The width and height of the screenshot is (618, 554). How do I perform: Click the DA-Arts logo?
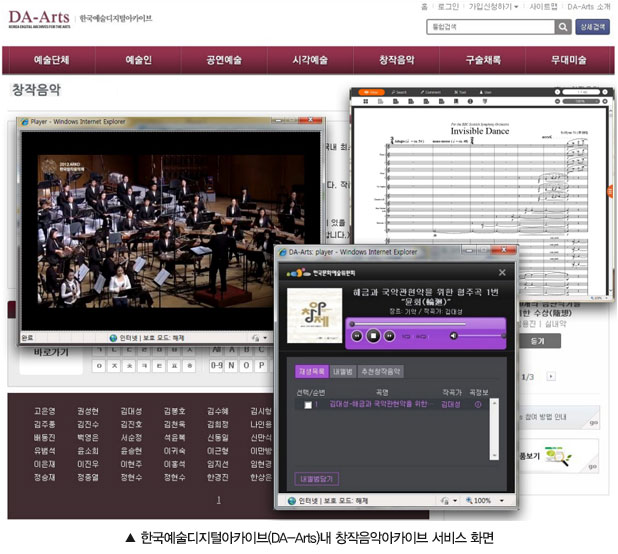pyautogui.click(x=39, y=19)
